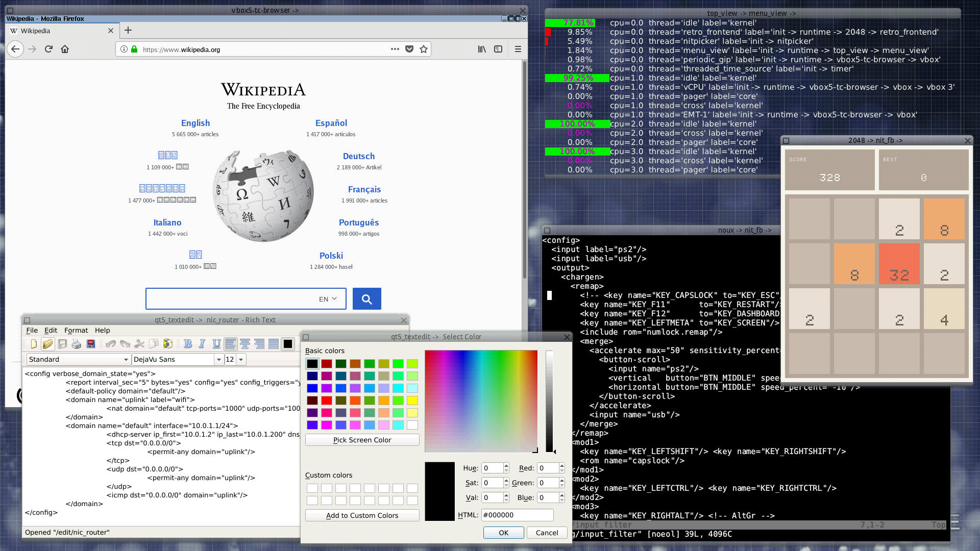Export to PDF using the toolbar icon
Image resolution: width=980 pixels, height=551 pixels.
tap(91, 344)
